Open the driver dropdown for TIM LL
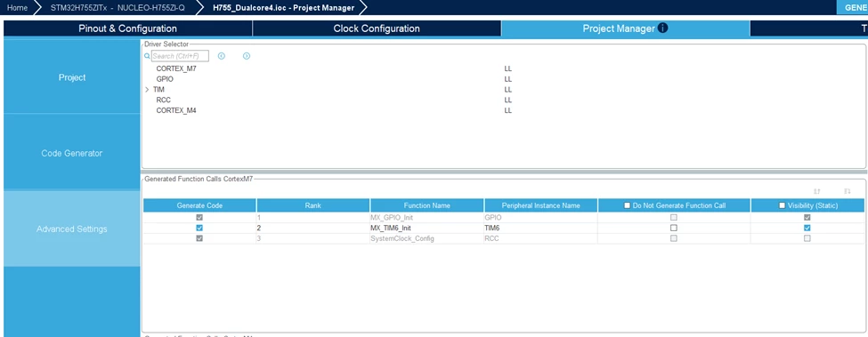Image resolution: width=868 pixels, height=337 pixels. pos(507,90)
